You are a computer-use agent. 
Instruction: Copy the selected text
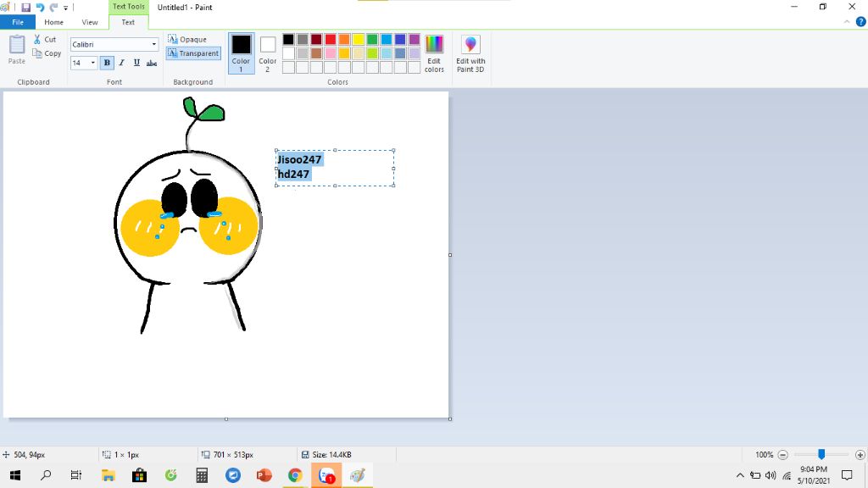pos(47,53)
